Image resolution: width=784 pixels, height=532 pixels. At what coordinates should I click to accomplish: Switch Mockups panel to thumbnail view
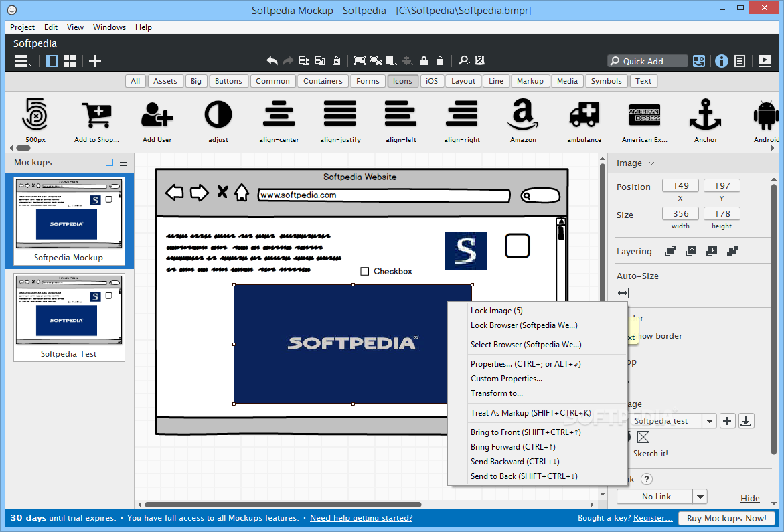click(x=110, y=163)
